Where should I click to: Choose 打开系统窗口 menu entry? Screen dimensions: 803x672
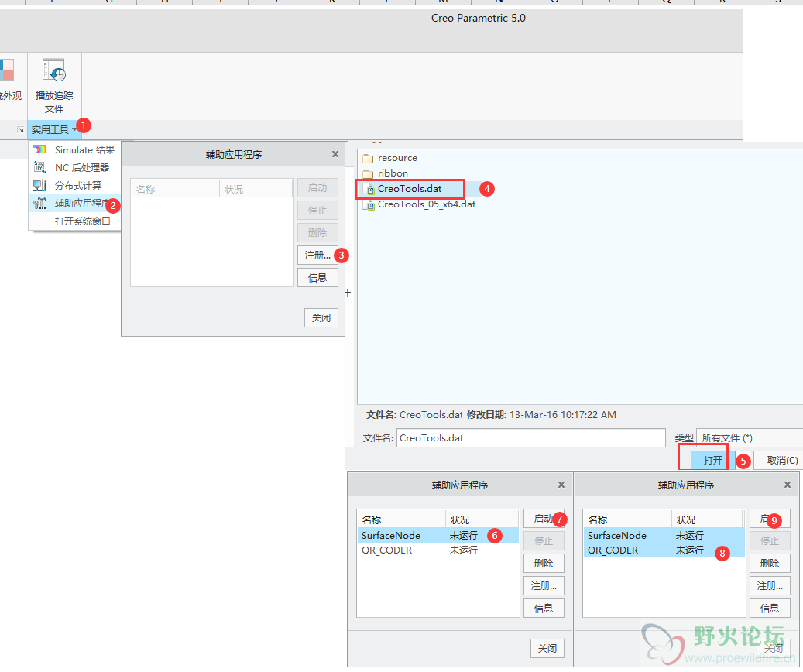coord(74,221)
